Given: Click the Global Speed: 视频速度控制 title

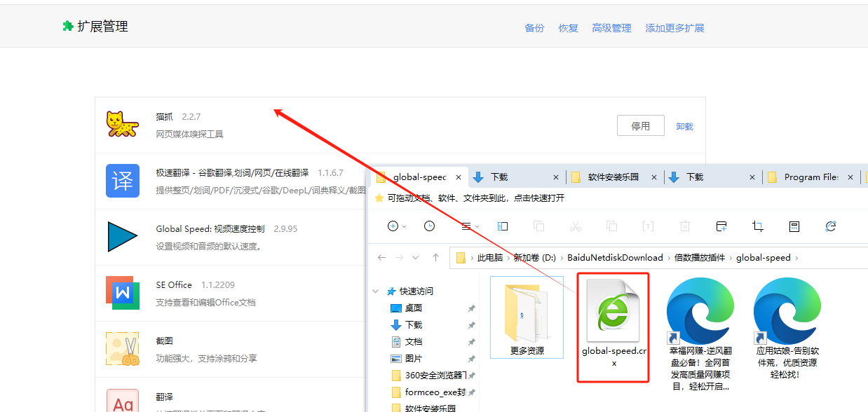Looking at the screenshot, I should 210,229.
